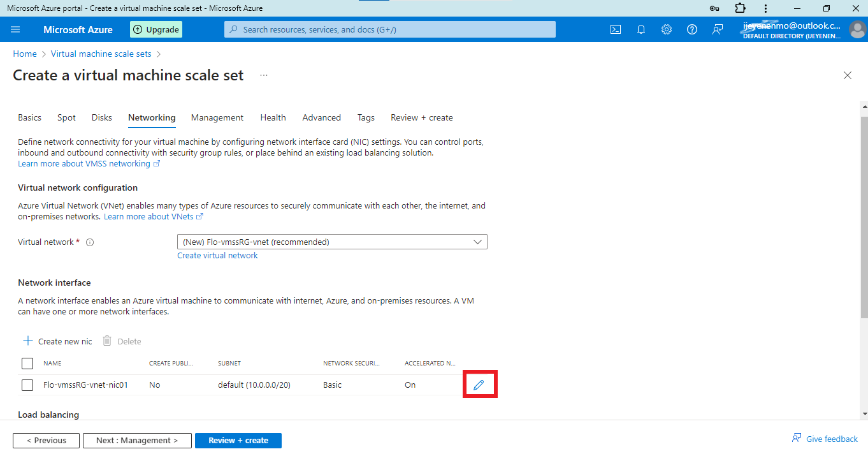
Task: Go to Virtual machine scale sets breadcrumb
Action: coord(101,54)
